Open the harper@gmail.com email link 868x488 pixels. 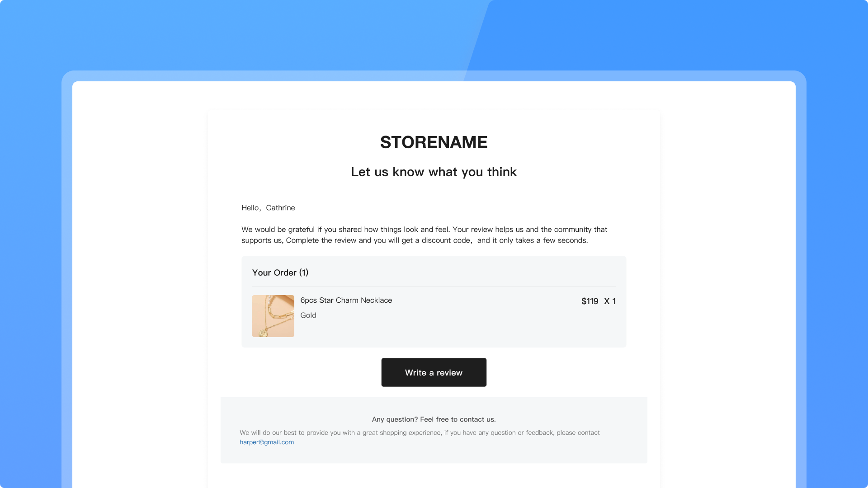coord(267,442)
